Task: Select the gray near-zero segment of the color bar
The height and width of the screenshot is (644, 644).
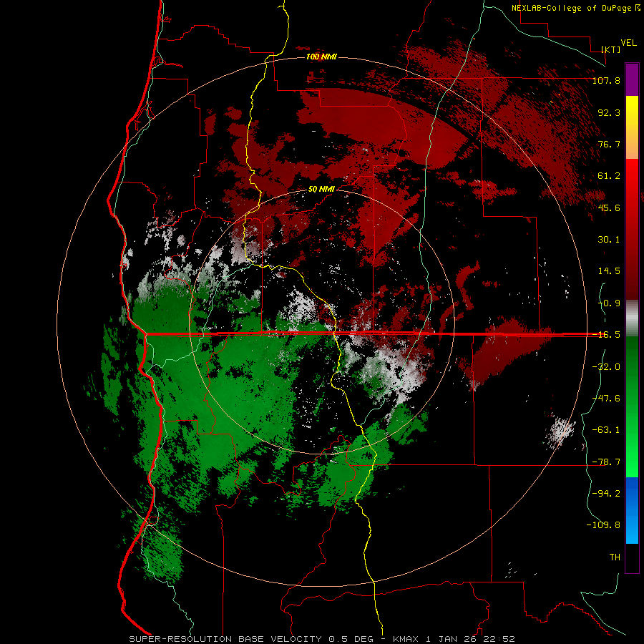Action: tap(632, 318)
